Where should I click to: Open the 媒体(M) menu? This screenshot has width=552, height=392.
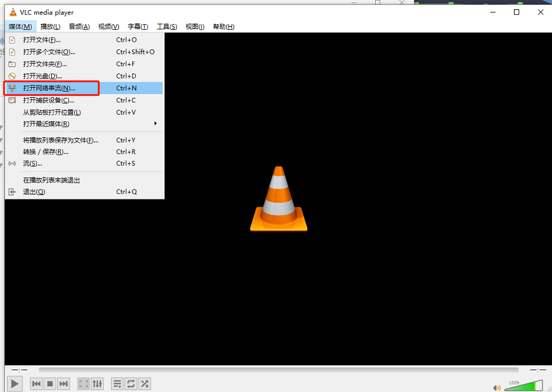(x=21, y=26)
